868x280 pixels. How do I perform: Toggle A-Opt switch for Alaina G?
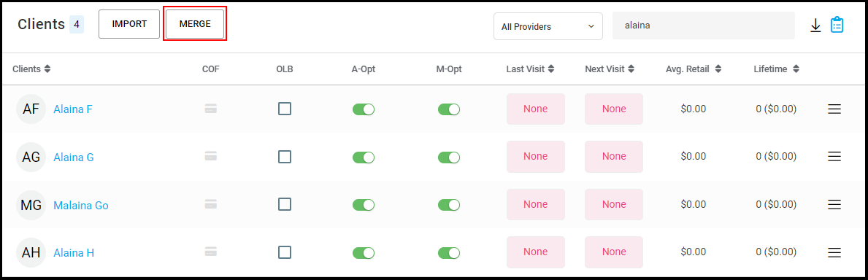363,157
